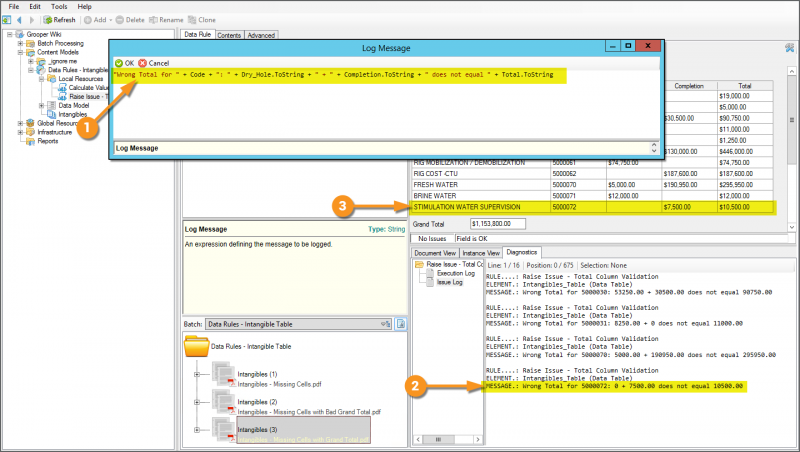Viewport: 800px width, 452px height.
Task: Click the red Cancel icon
Action: (x=142, y=62)
